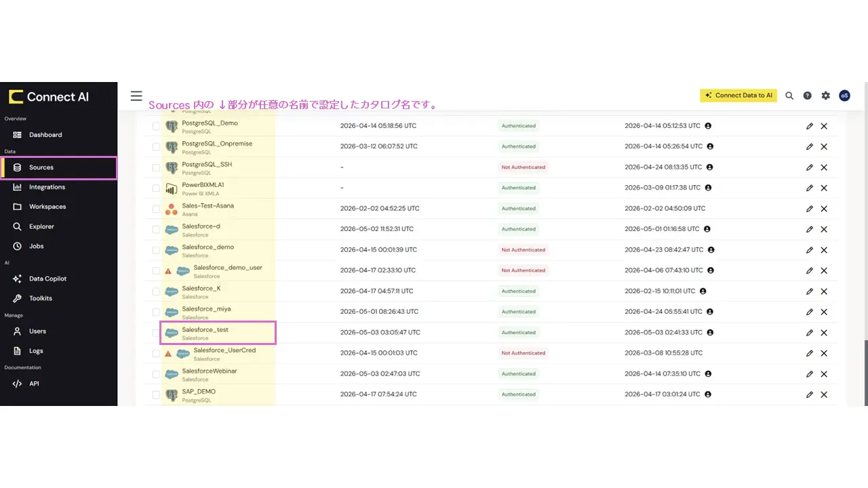Tick the PostgreSQL_Demo row checkbox
The width and height of the screenshot is (868, 488).
[156, 126]
